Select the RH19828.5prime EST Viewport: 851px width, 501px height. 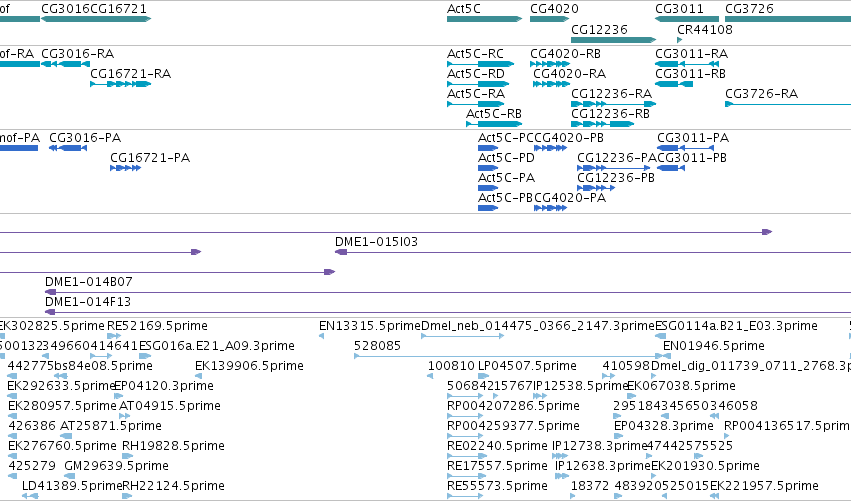(128, 456)
